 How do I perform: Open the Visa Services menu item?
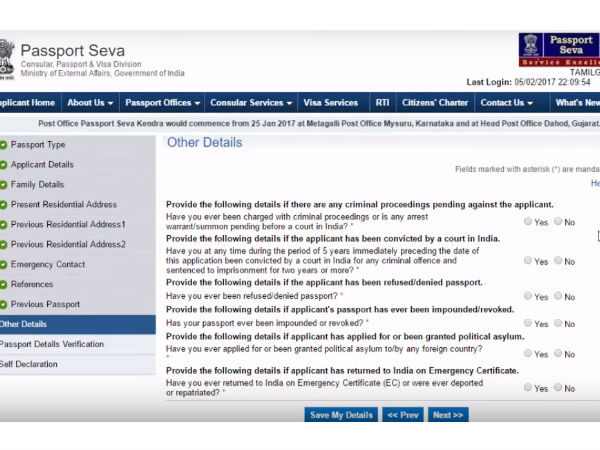[330, 103]
